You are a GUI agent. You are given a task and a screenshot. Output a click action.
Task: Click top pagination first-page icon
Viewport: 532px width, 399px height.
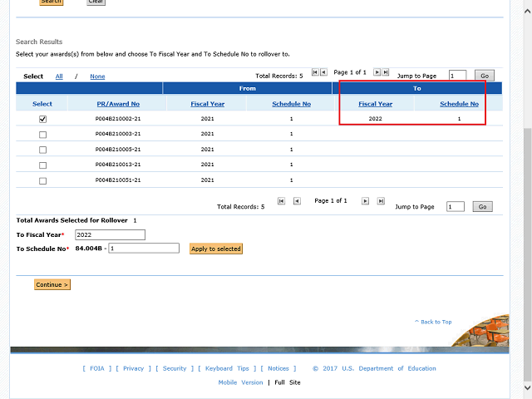tap(315, 72)
